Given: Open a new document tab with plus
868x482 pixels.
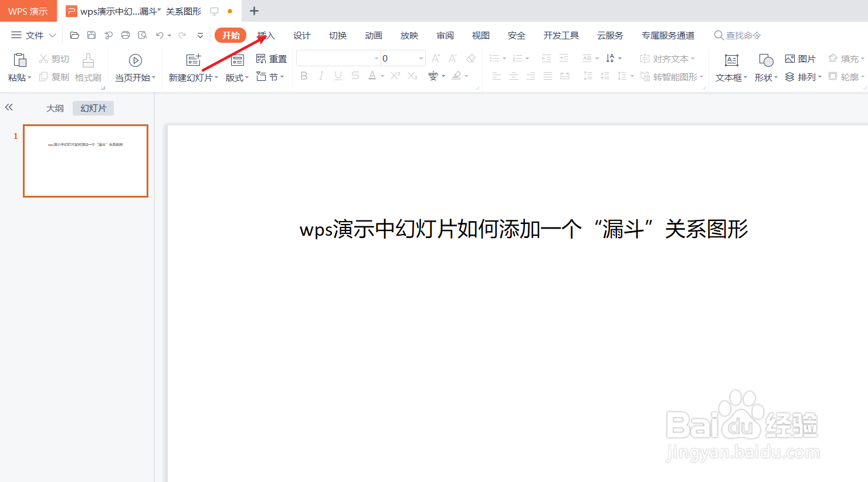Looking at the screenshot, I should (x=254, y=11).
